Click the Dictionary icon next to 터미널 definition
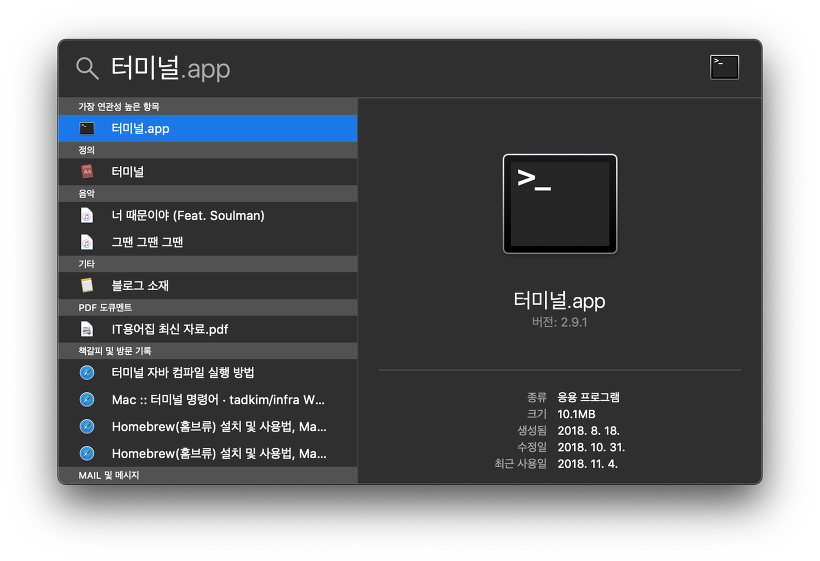This screenshot has width=820, height=561. (x=87, y=171)
